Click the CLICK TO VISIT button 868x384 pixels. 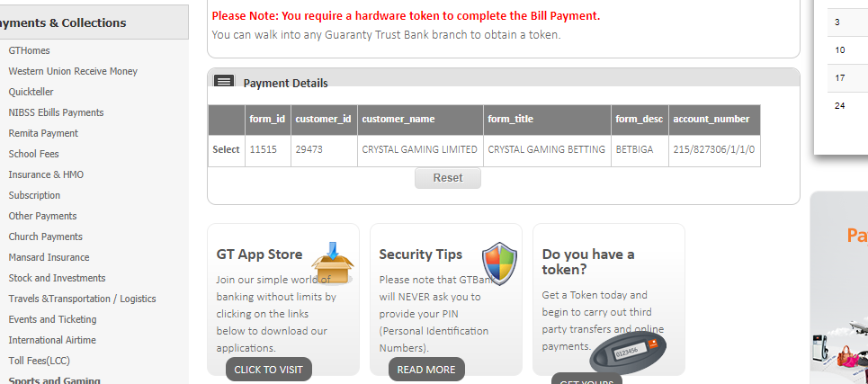point(268,370)
